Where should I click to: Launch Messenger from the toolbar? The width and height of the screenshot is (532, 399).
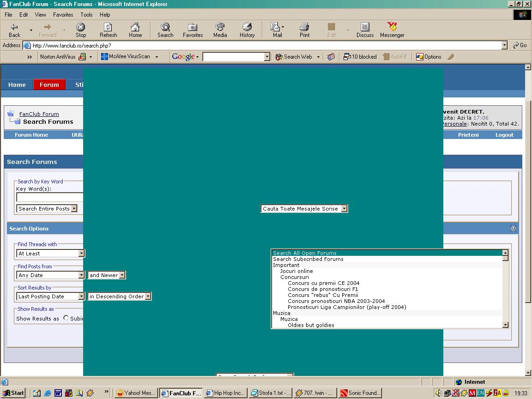tap(392, 30)
